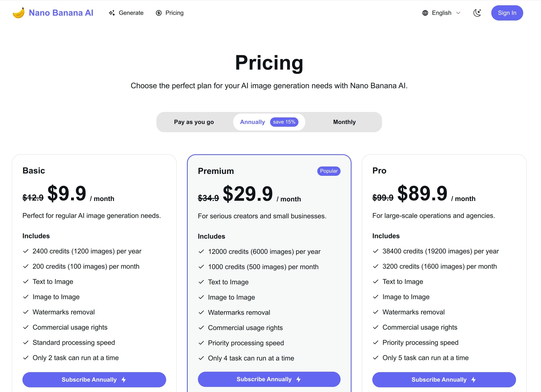Click the Pricing dollar icon in the navbar
The image size is (541, 392).
[x=159, y=13]
